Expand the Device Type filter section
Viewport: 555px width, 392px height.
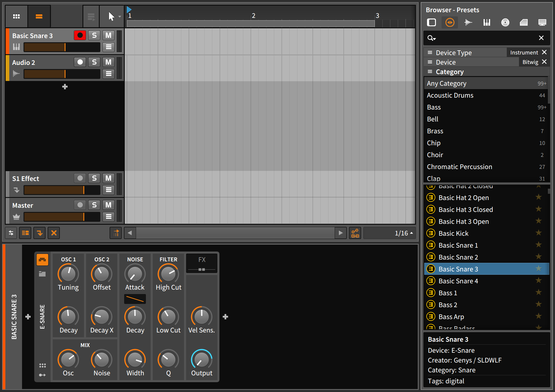pos(430,52)
